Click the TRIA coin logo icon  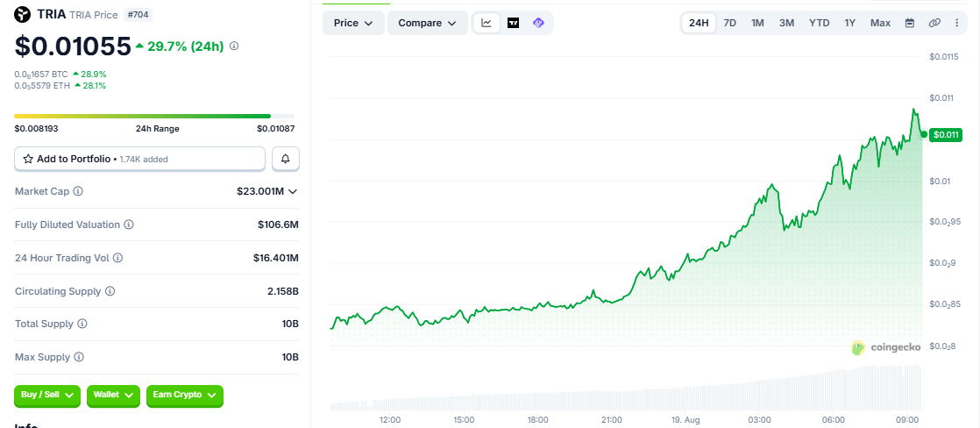(x=23, y=13)
